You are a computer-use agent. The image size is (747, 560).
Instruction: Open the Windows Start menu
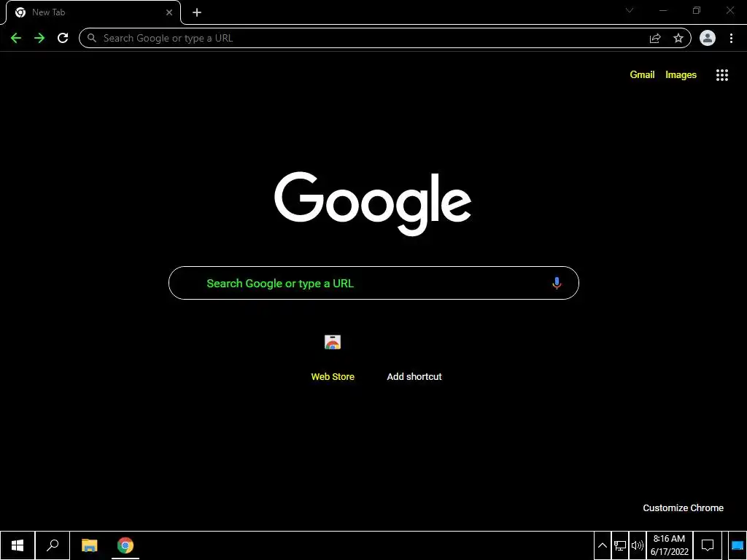(18, 545)
